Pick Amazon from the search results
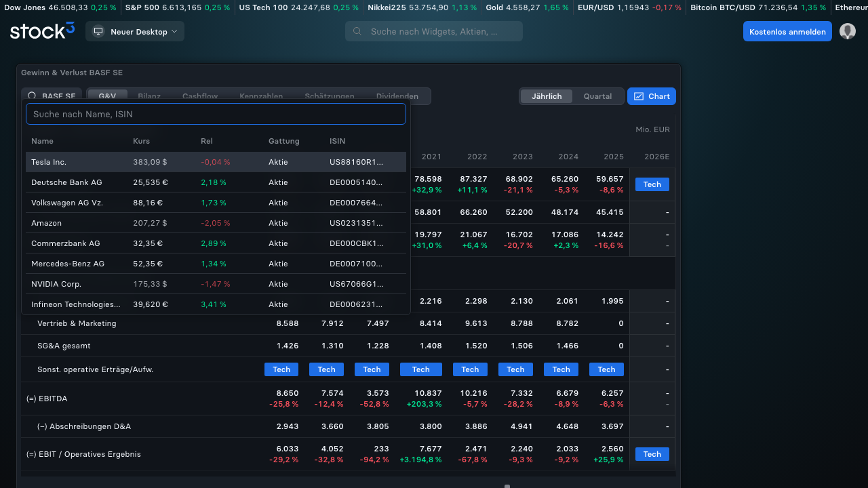 tap(216, 223)
